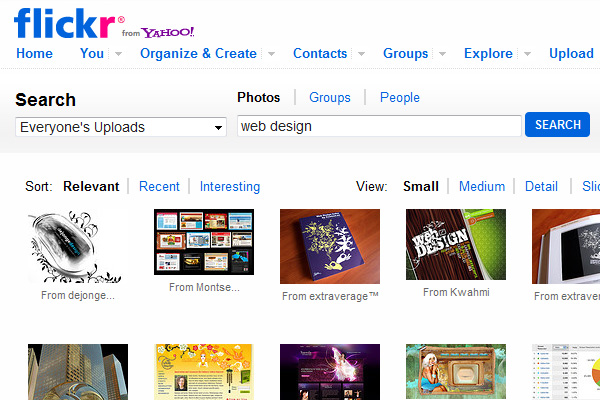Go to Organize & Create

point(198,54)
